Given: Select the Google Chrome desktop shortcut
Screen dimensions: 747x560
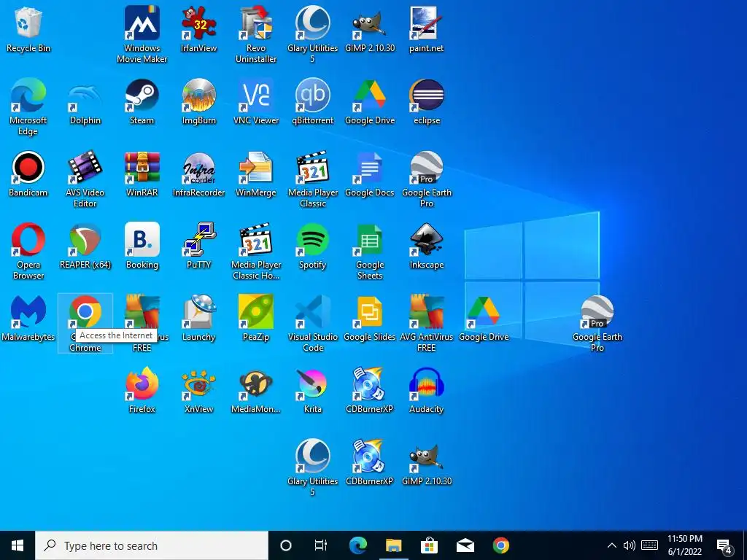Looking at the screenshot, I should click(85, 323).
